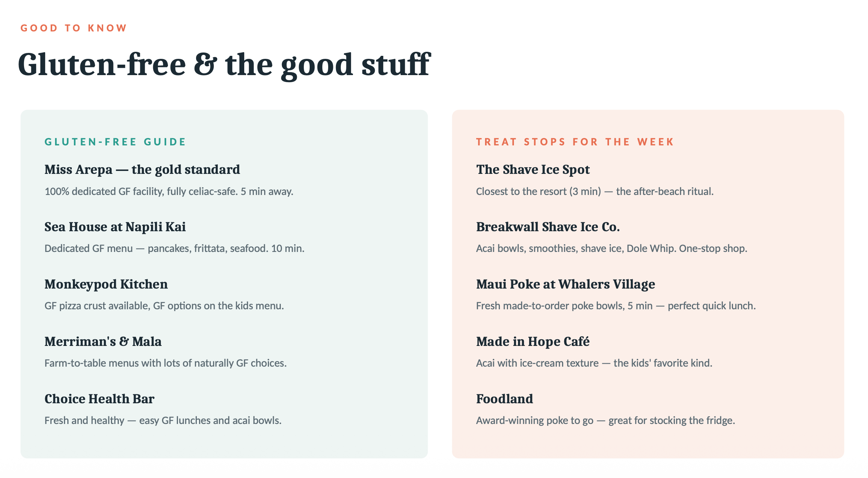Click the after-beach ritual description

tap(595, 191)
